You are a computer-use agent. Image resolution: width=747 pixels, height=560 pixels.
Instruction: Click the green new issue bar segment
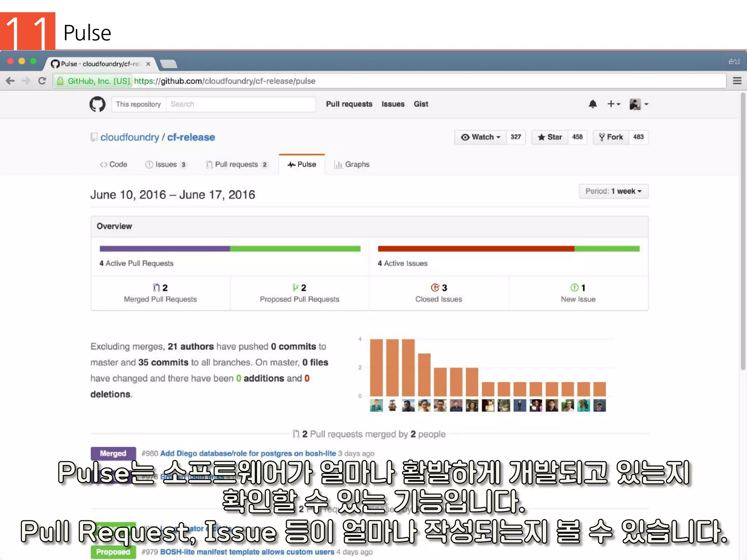[607, 249]
